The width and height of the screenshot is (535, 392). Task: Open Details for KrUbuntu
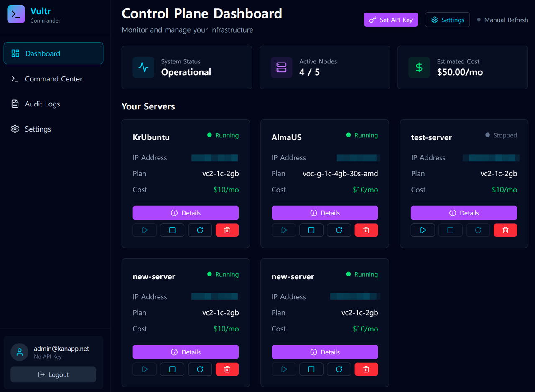tap(186, 213)
